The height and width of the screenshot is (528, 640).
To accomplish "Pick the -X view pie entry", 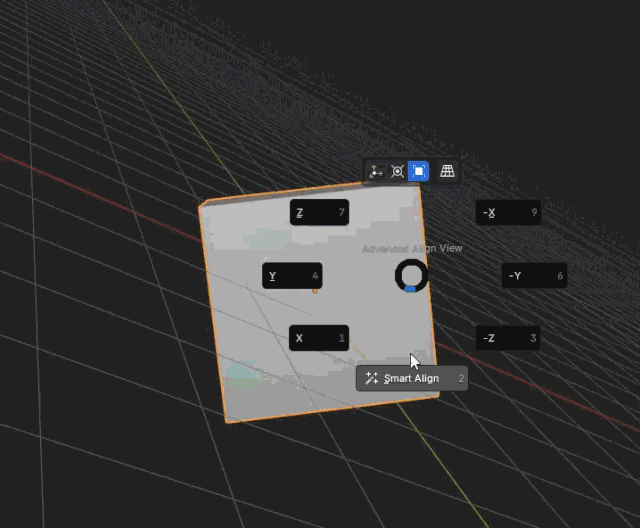I will (x=508, y=212).
